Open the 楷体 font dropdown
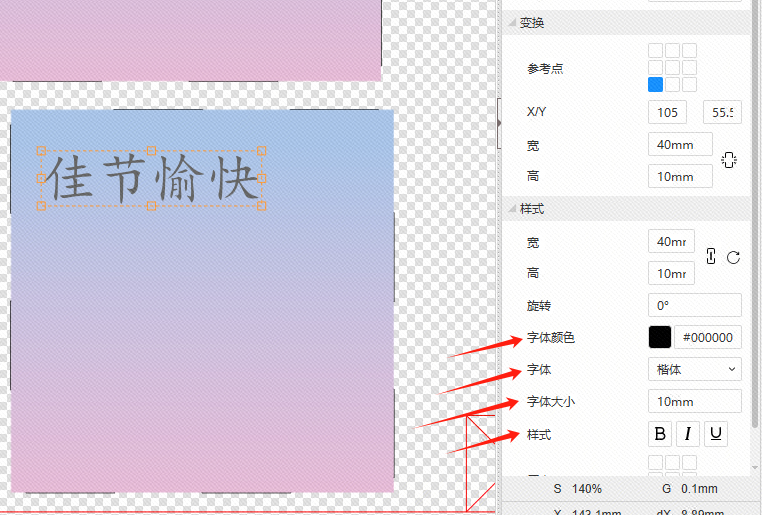This screenshot has height=515, width=762. [x=695, y=369]
